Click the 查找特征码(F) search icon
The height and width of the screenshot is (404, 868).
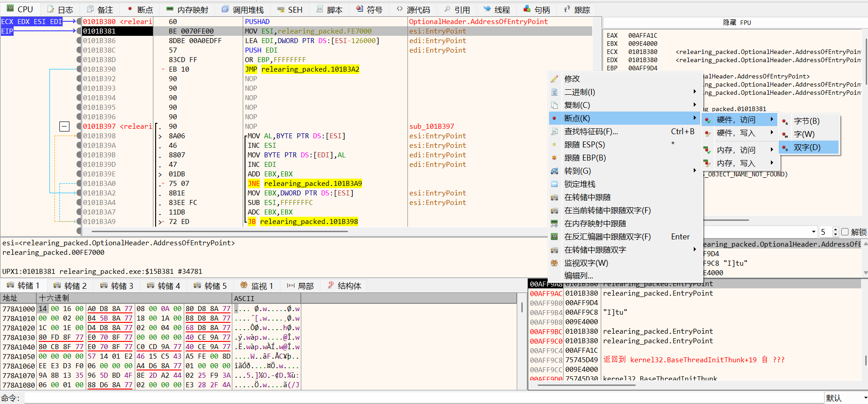[x=554, y=131]
